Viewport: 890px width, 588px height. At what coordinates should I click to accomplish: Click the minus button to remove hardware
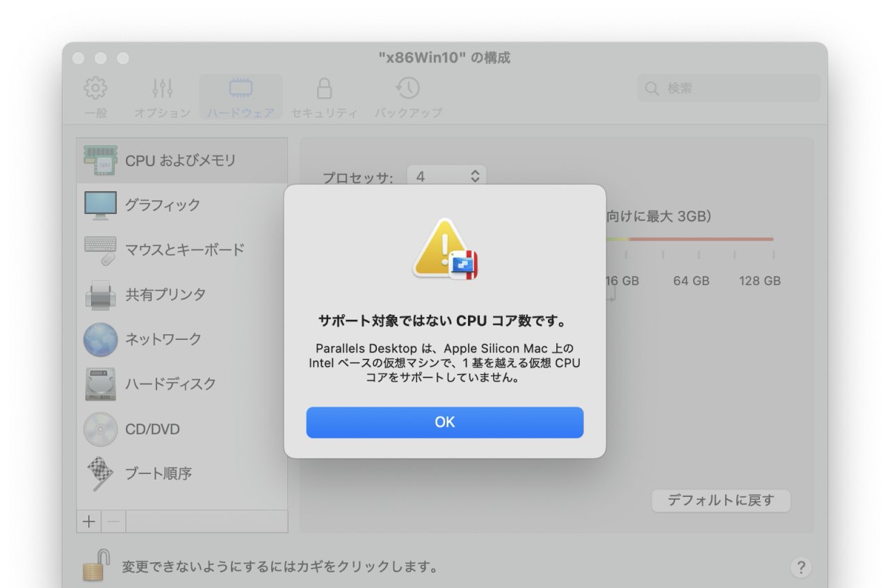pyautogui.click(x=114, y=522)
